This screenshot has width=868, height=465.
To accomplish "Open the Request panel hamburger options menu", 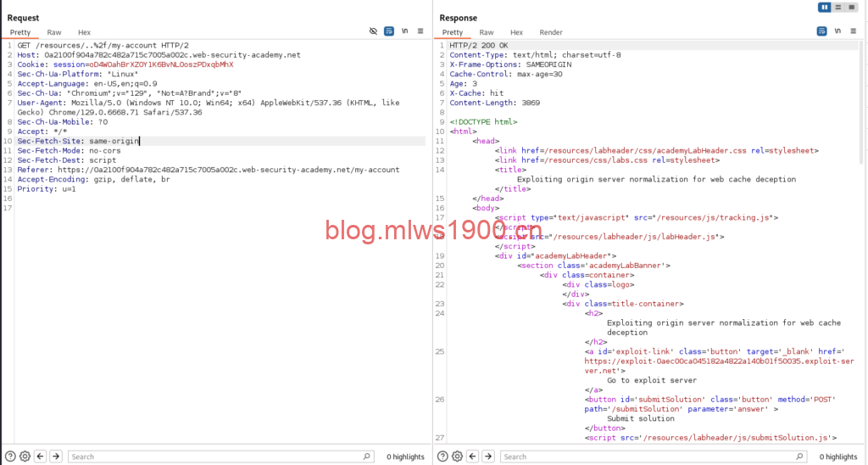I will click(420, 31).
